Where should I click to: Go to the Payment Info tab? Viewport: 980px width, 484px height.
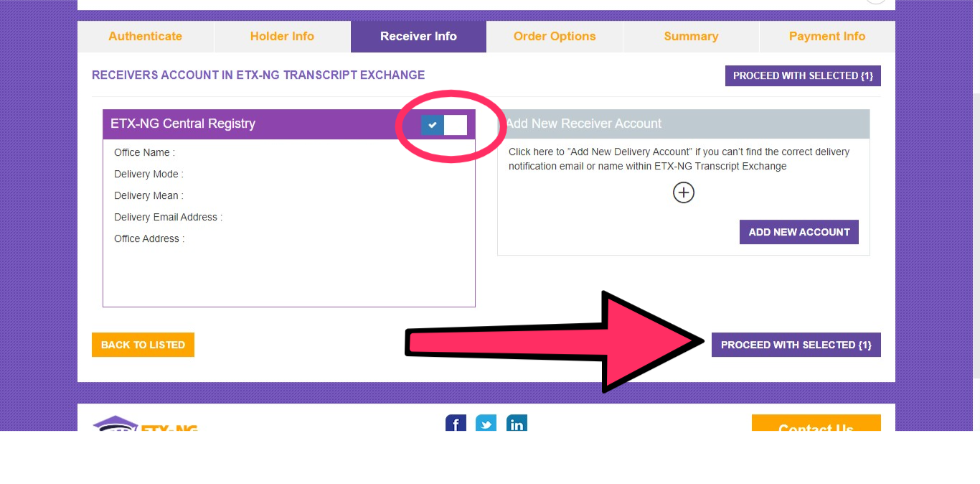826,36
